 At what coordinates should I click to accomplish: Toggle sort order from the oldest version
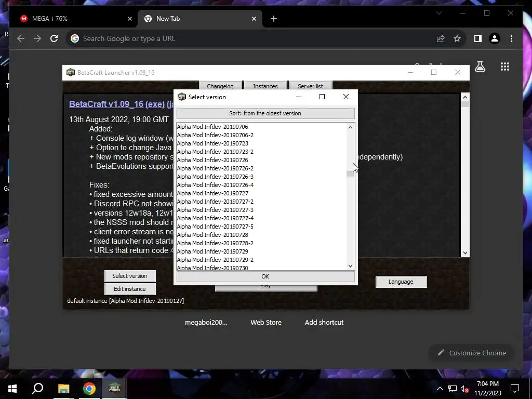(x=265, y=113)
